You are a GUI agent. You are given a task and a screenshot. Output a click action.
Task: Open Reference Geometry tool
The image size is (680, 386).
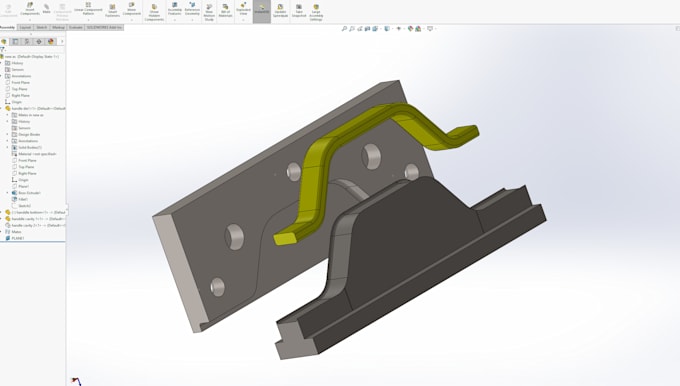point(192,9)
